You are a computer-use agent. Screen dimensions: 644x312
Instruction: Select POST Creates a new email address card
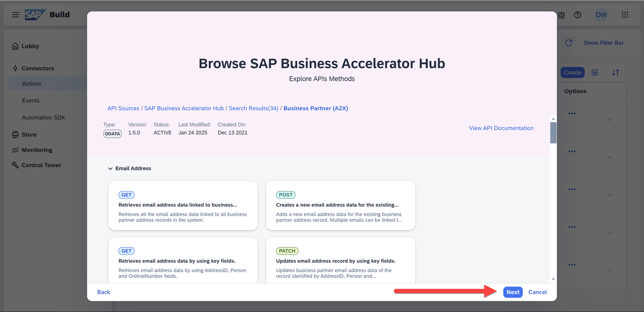[341, 205]
